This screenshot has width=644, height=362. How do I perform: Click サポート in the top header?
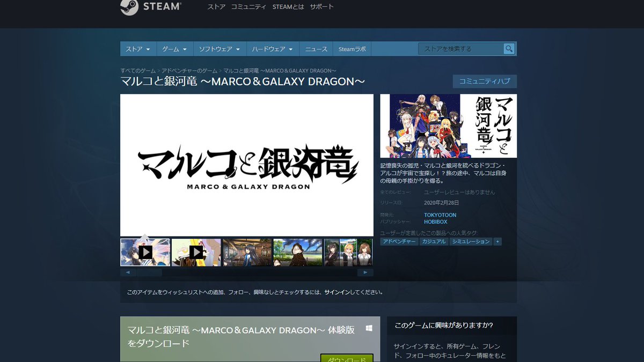[321, 7]
